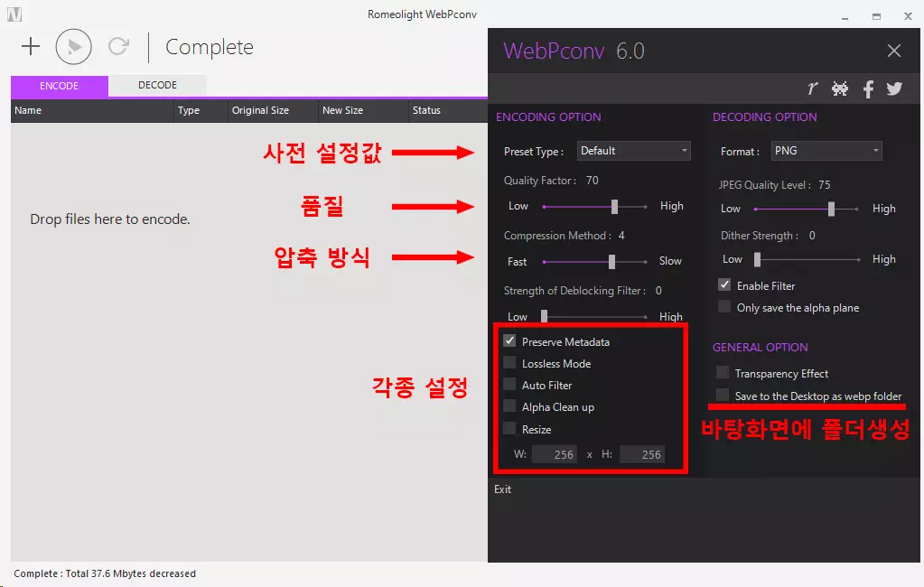Click the 'DECODING OPTION' heading
Viewport: 924px width, 587px height.
point(764,117)
